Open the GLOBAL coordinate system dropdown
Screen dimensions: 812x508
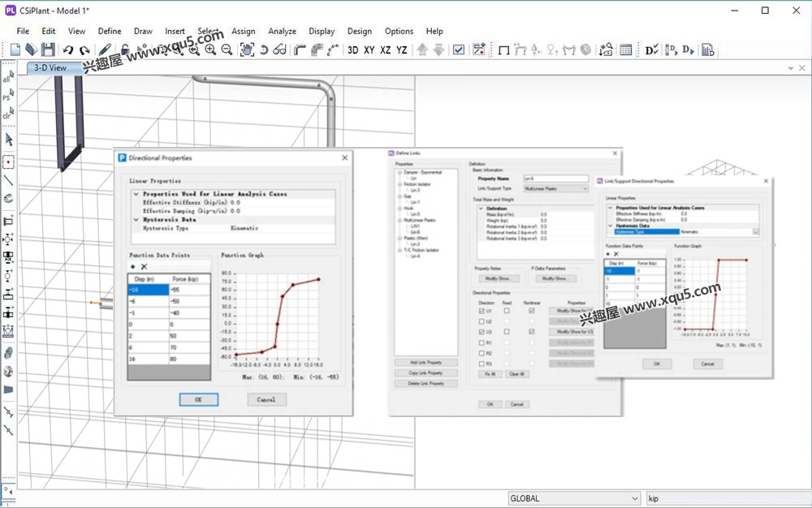pos(575,498)
